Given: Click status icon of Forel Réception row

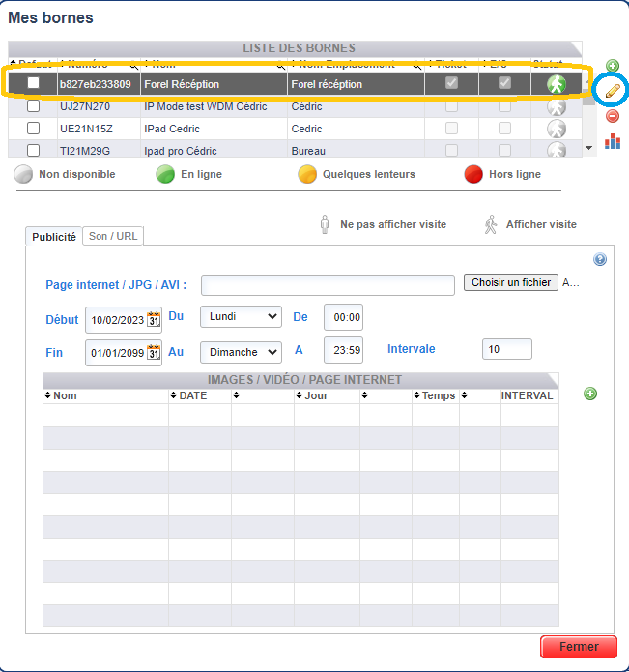Looking at the screenshot, I should [556, 84].
